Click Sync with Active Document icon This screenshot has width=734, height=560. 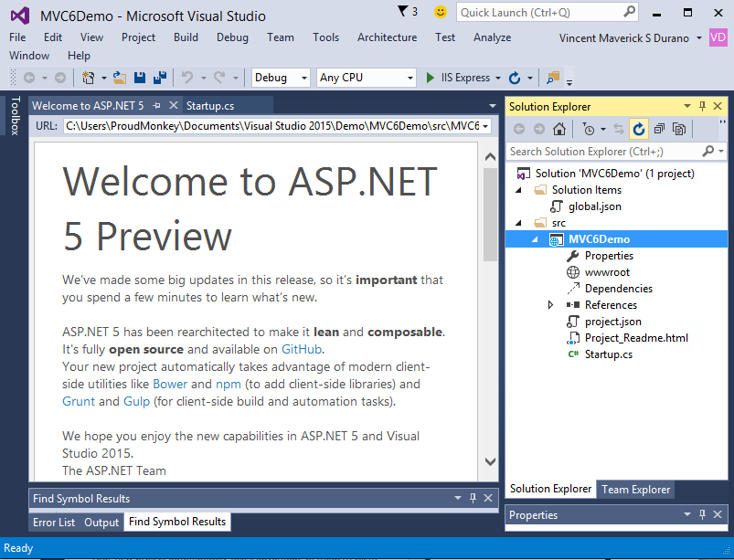[619, 129]
